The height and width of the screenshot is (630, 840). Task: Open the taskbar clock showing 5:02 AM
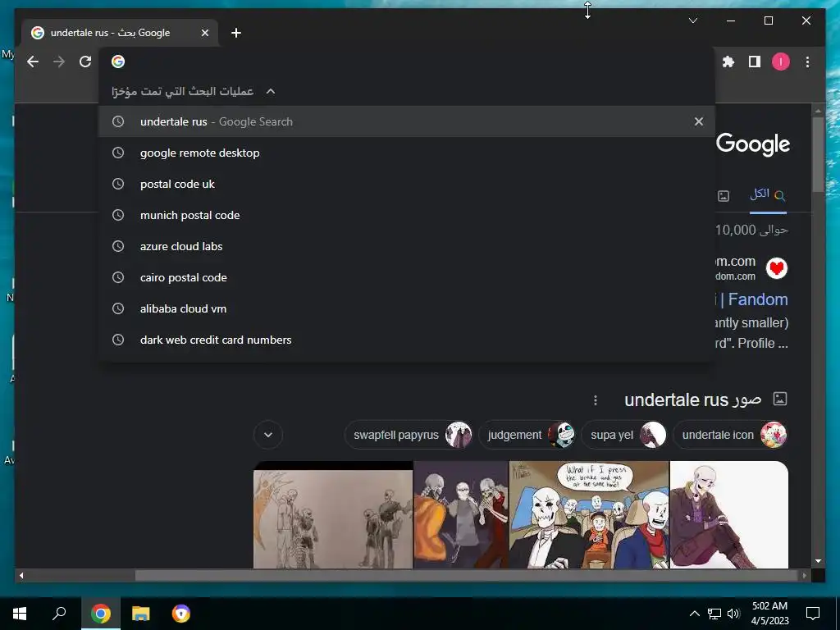769,614
